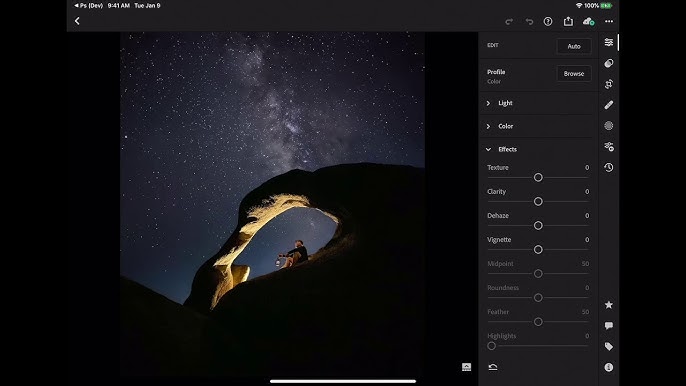This screenshot has height=386, width=686.
Task: Click the Midpoint value 50
Action: [x=585, y=263]
